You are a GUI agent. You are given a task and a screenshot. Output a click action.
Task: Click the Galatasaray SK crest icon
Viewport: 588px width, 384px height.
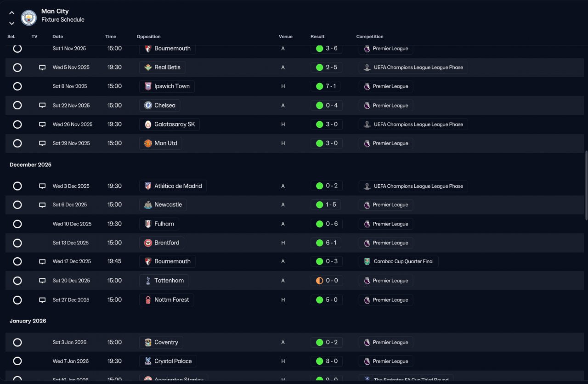click(x=148, y=124)
